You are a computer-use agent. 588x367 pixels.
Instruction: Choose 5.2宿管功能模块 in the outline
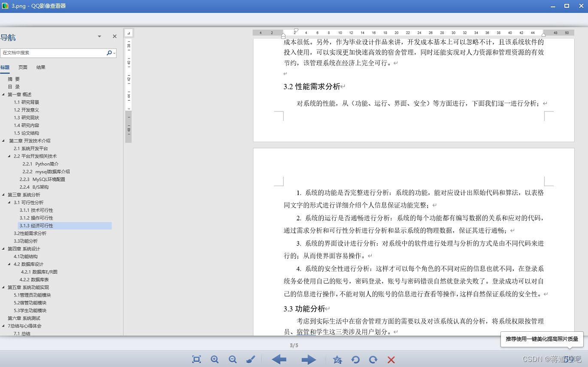(x=30, y=303)
